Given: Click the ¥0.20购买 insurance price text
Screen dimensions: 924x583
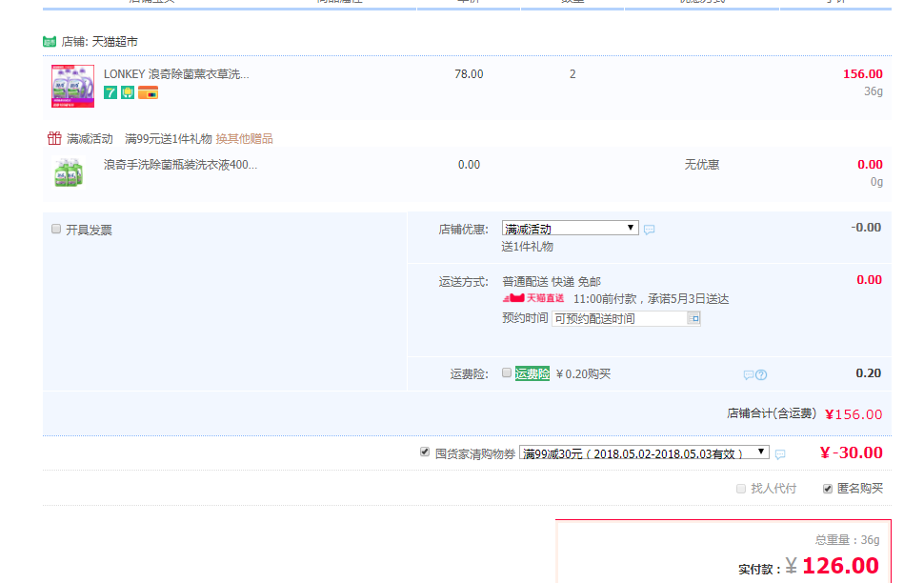Looking at the screenshot, I should tap(583, 374).
